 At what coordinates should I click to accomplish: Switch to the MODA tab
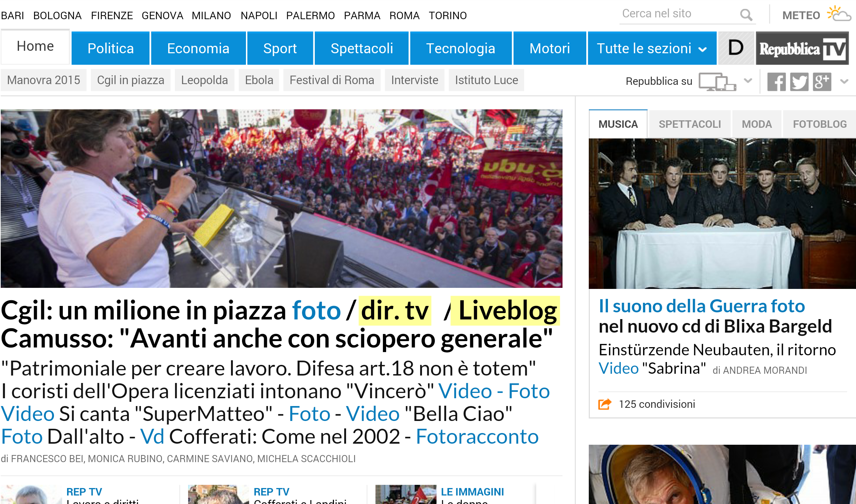point(757,124)
